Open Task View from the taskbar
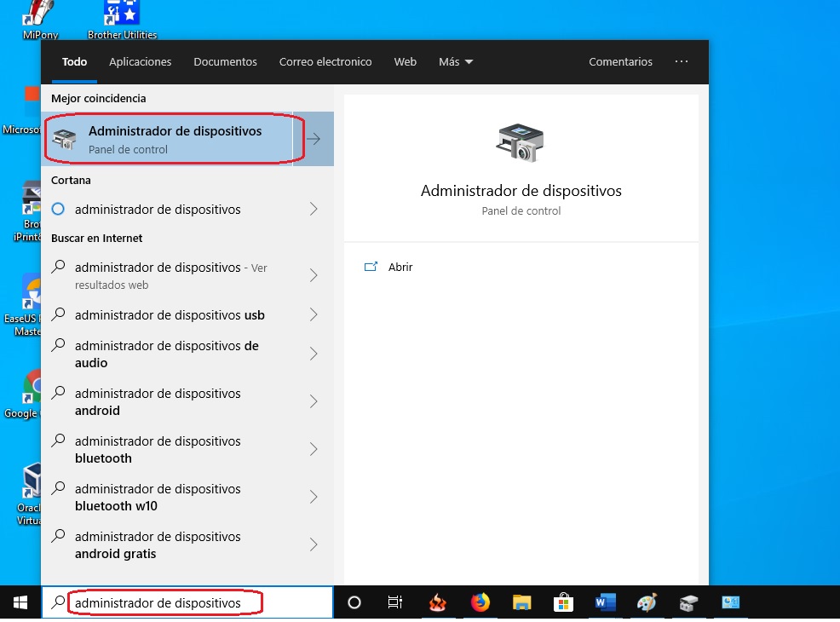Viewport: 840px width, 622px height. [x=395, y=602]
